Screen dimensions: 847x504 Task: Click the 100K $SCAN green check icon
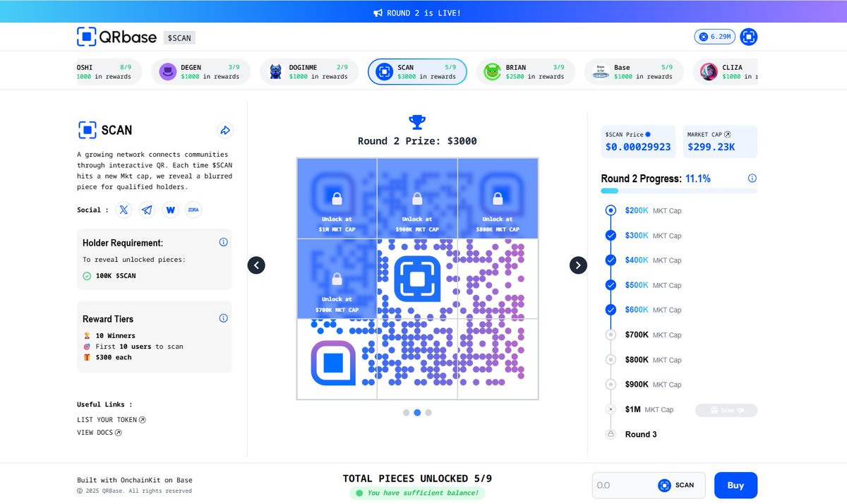pyautogui.click(x=87, y=275)
